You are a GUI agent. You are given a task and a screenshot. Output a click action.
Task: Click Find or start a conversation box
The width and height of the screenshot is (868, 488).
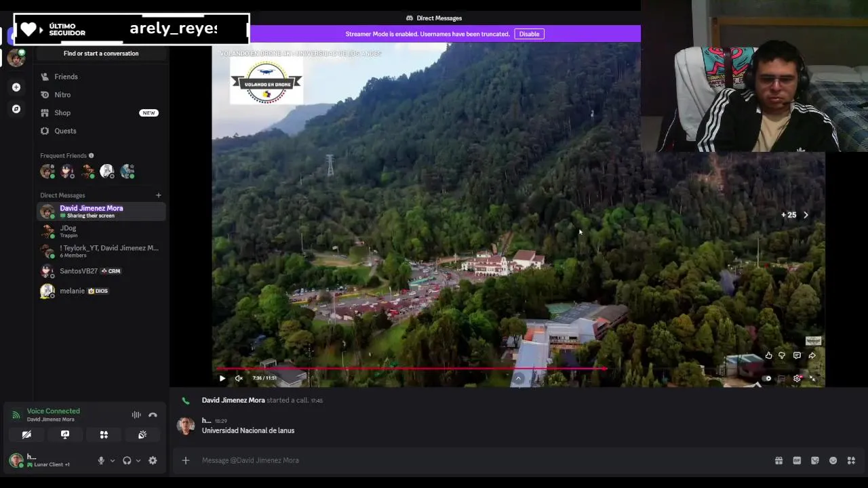(x=100, y=54)
